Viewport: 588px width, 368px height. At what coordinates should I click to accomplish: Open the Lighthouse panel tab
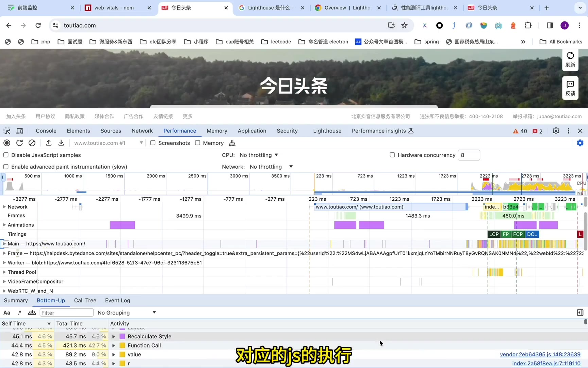[x=327, y=131]
